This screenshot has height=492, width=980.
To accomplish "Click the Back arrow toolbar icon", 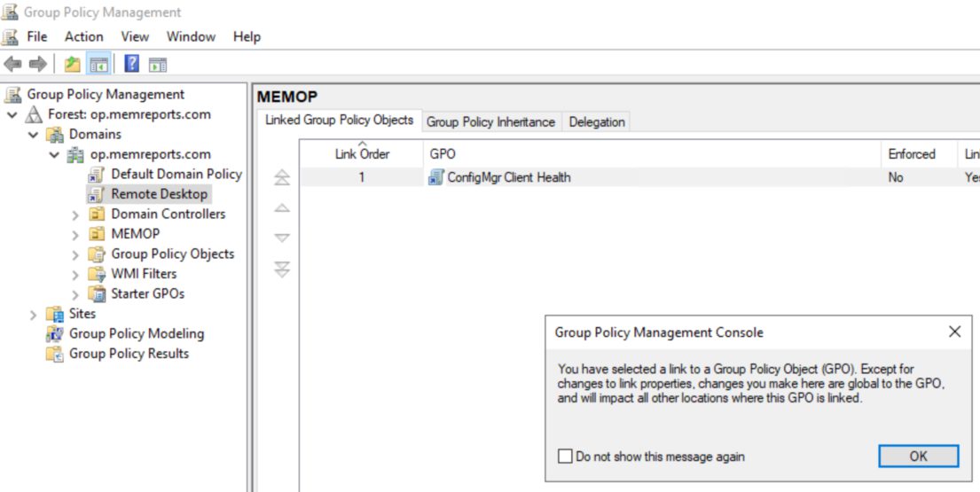I will (x=13, y=64).
